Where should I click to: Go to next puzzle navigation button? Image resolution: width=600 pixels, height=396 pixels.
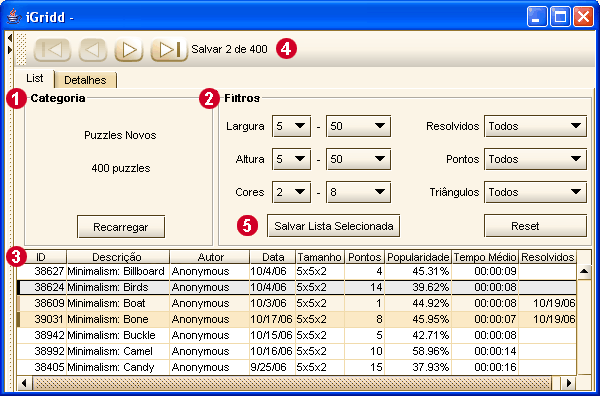point(129,50)
